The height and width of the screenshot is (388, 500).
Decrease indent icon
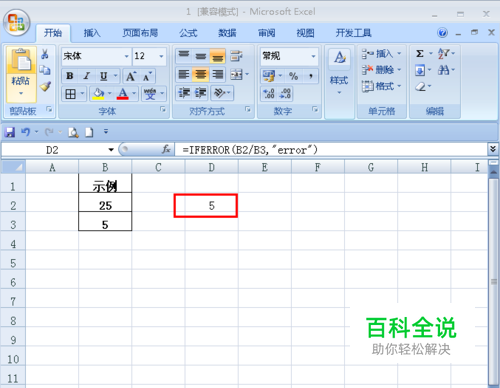coord(184,93)
